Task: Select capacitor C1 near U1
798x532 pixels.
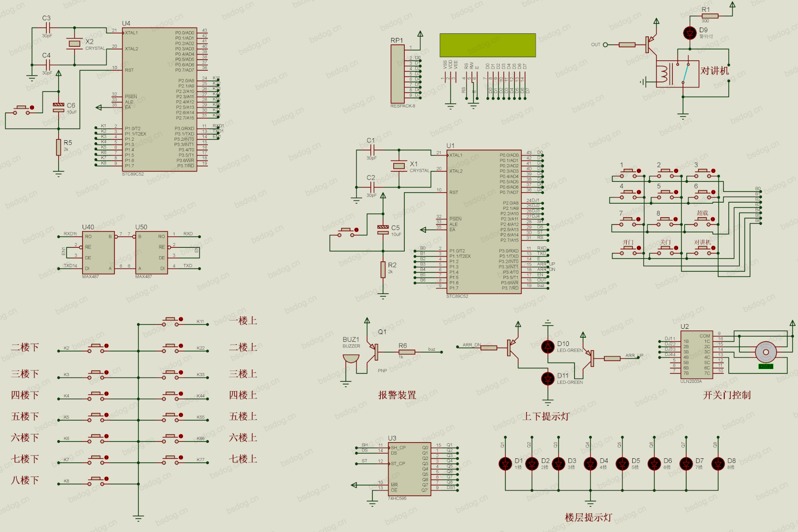Action: (x=371, y=151)
